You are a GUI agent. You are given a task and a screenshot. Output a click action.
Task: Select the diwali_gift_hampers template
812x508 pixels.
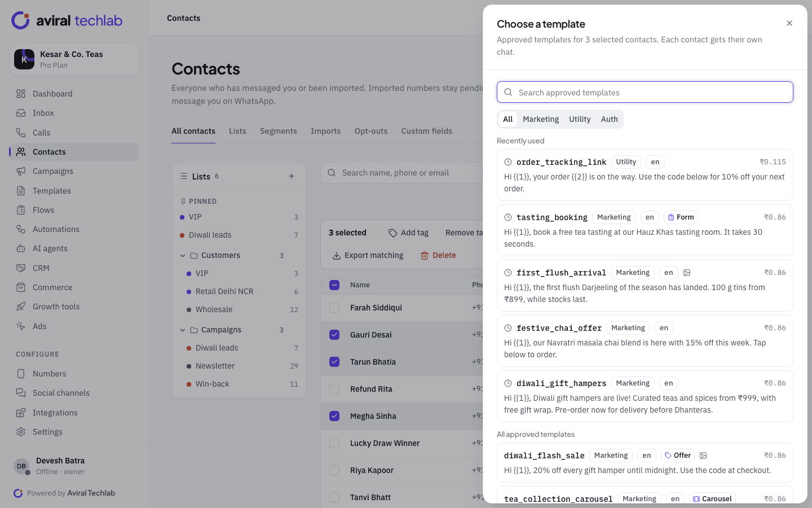(645, 396)
